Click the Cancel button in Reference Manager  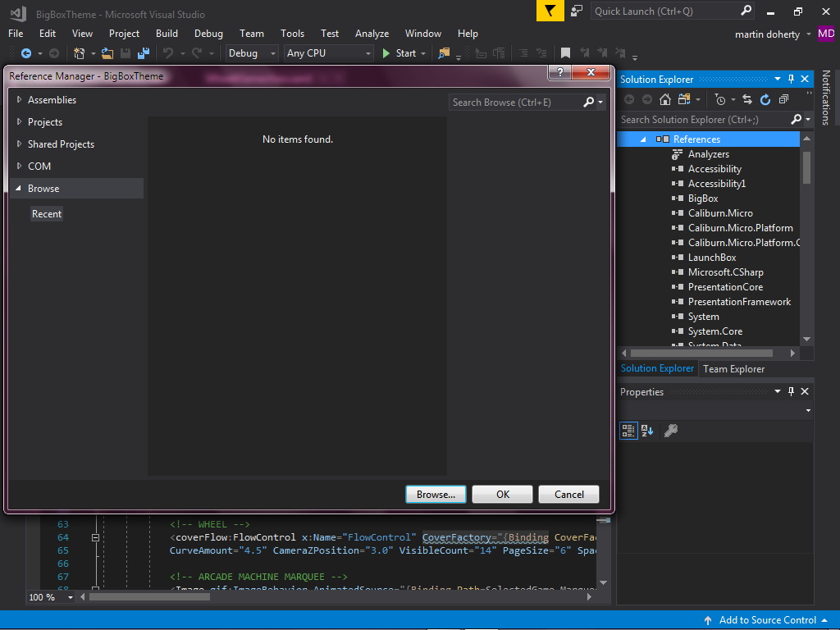[569, 495]
